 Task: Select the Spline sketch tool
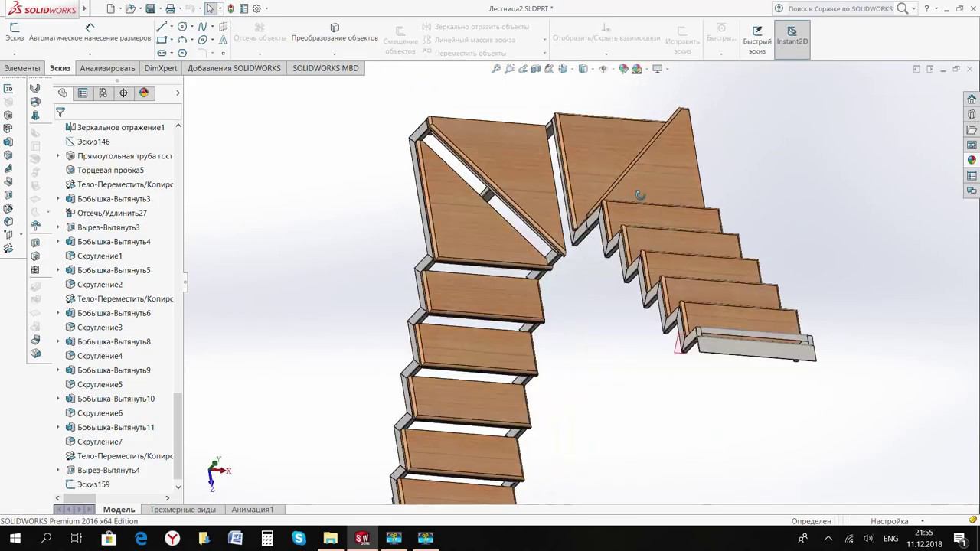point(202,27)
